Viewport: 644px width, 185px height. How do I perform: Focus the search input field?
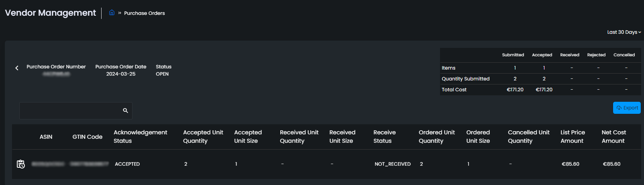click(x=70, y=111)
